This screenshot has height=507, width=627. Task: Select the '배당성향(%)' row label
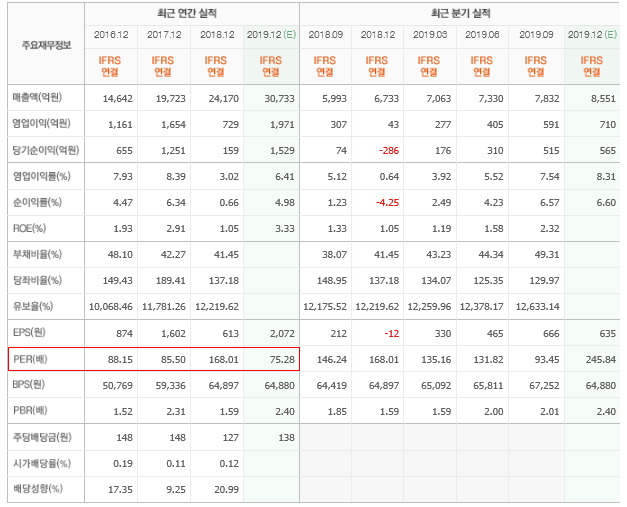[38, 489]
